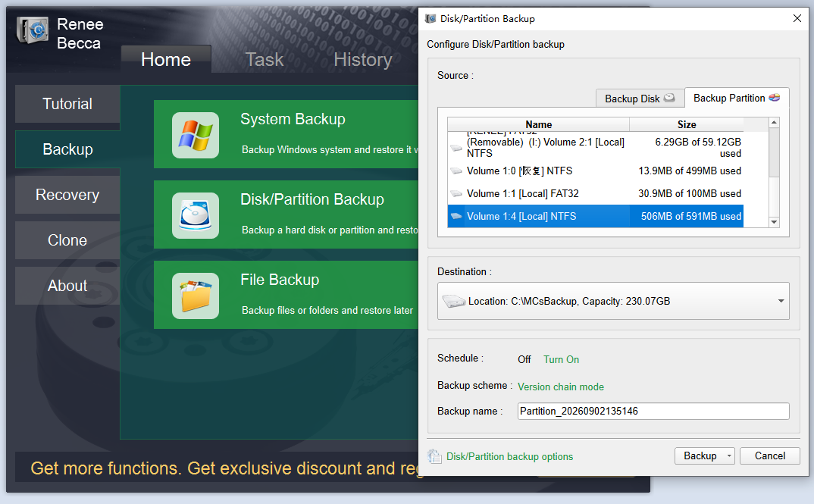Click the destination location drive icon
Viewport: 814px width, 504px height.
[x=454, y=301]
